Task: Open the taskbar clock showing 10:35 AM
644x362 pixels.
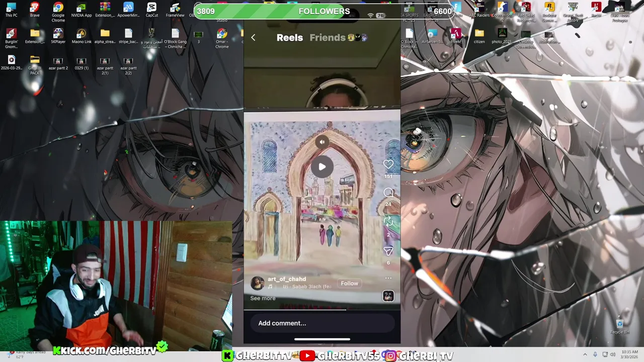Action: pyautogui.click(x=630, y=354)
